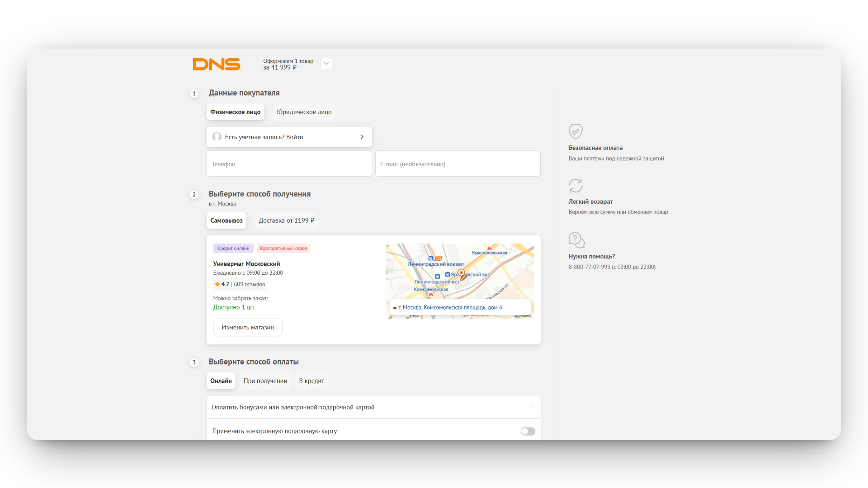Open the Комсомольская площадь address link
The image size is (868, 488).
click(x=450, y=307)
